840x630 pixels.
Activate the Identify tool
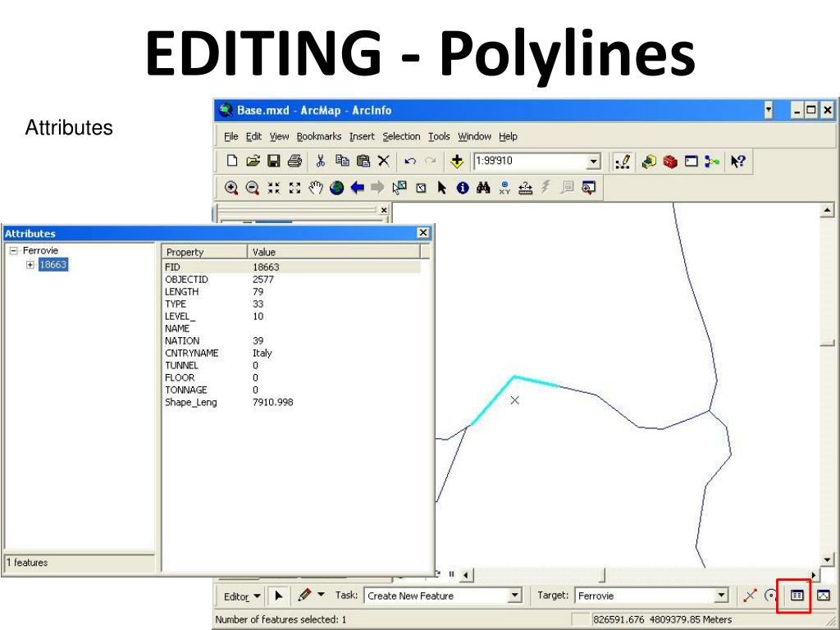pyautogui.click(x=463, y=188)
